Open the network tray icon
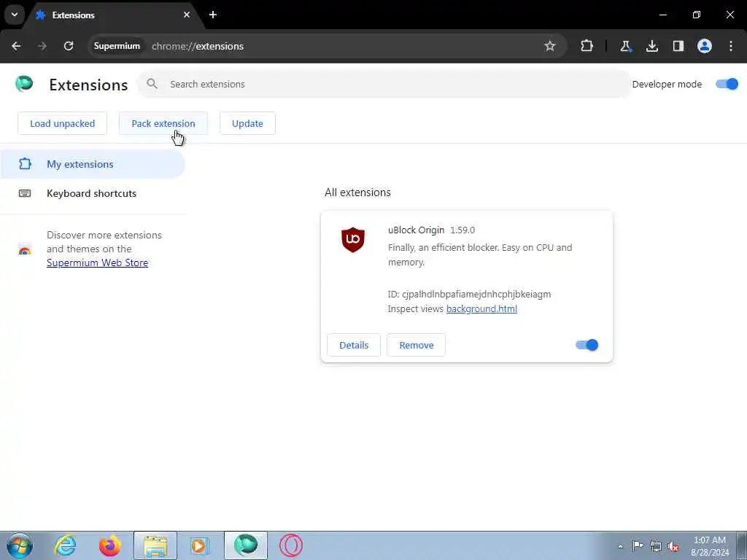747x560 pixels. [x=656, y=546]
